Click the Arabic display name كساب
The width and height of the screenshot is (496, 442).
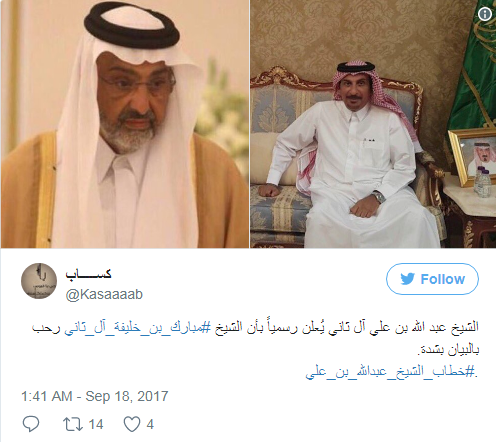pyautogui.click(x=88, y=274)
